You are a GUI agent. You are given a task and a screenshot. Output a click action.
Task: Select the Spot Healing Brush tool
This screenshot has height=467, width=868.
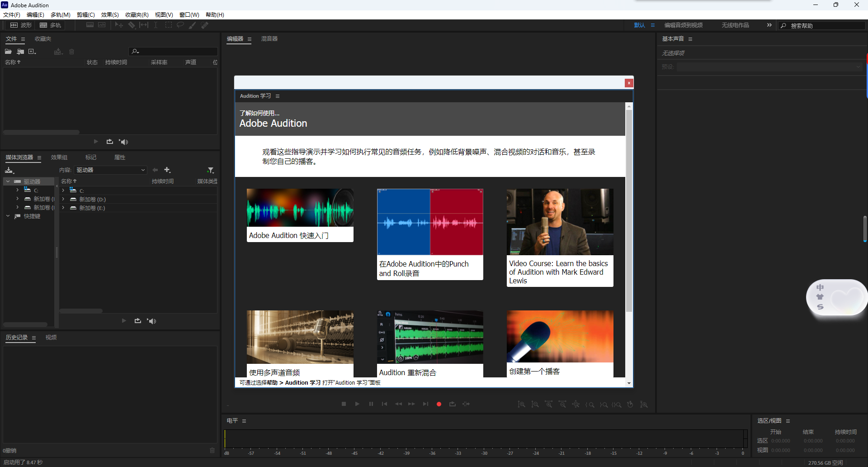pos(204,25)
